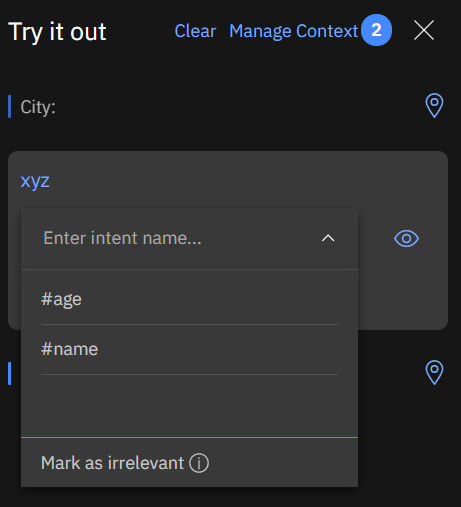
Task: Click the context variable count badge
Action: click(376, 30)
